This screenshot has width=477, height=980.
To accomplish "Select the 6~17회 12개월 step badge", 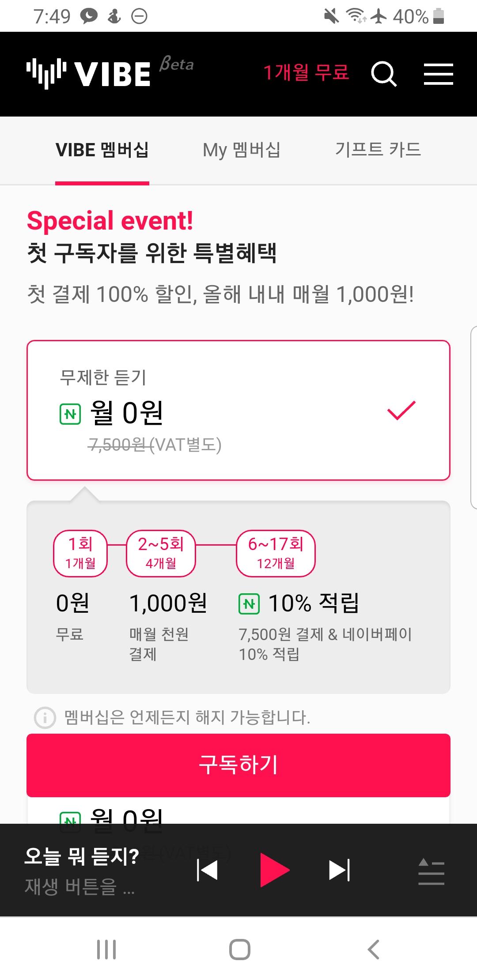I will (x=276, y=553).
